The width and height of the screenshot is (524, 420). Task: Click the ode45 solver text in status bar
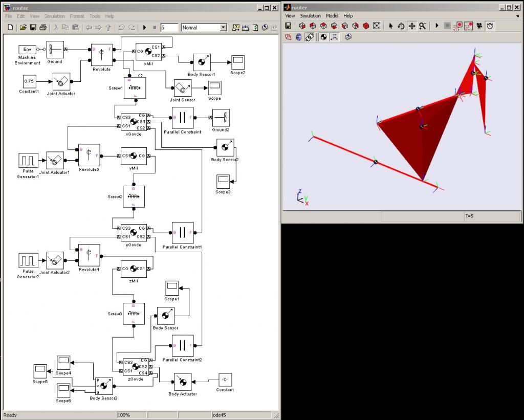coord(219,415)
